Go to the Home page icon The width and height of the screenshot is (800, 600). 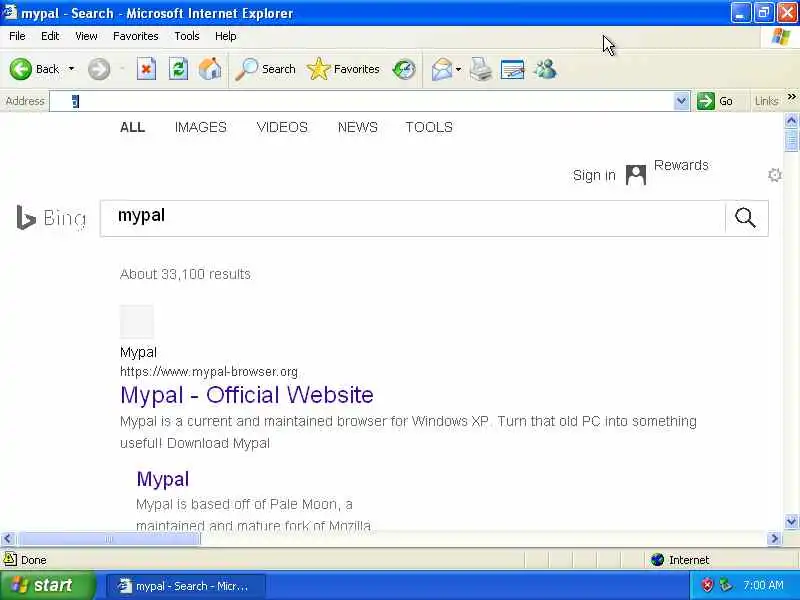coord(210,69)
